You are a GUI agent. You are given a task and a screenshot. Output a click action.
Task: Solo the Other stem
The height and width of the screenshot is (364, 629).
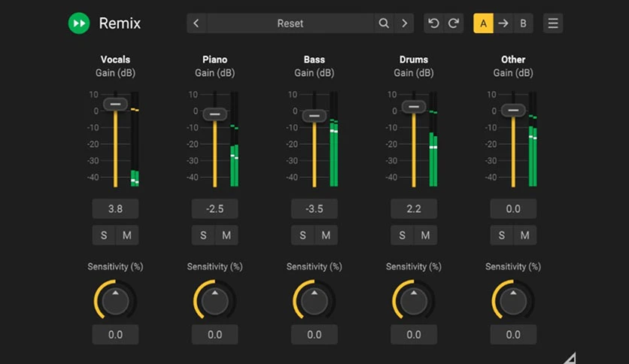502,235
